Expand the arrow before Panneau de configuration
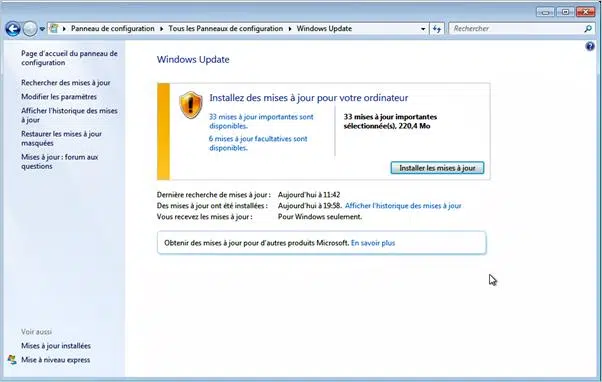The height and width of the screenshot is (382, 602). click(64, 29)
